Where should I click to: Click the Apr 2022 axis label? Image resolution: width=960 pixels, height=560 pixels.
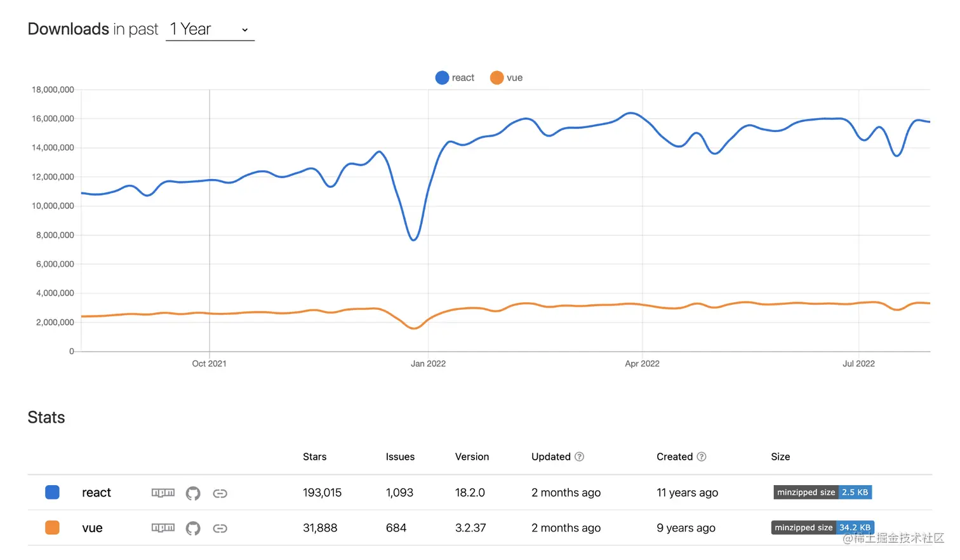pos(642,364)
